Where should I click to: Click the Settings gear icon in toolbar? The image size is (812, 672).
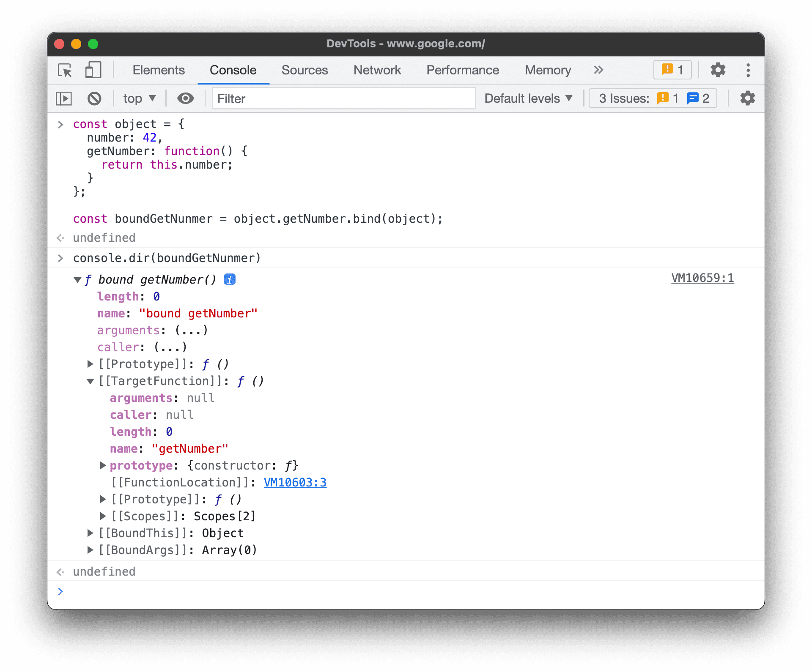point(718,69)
